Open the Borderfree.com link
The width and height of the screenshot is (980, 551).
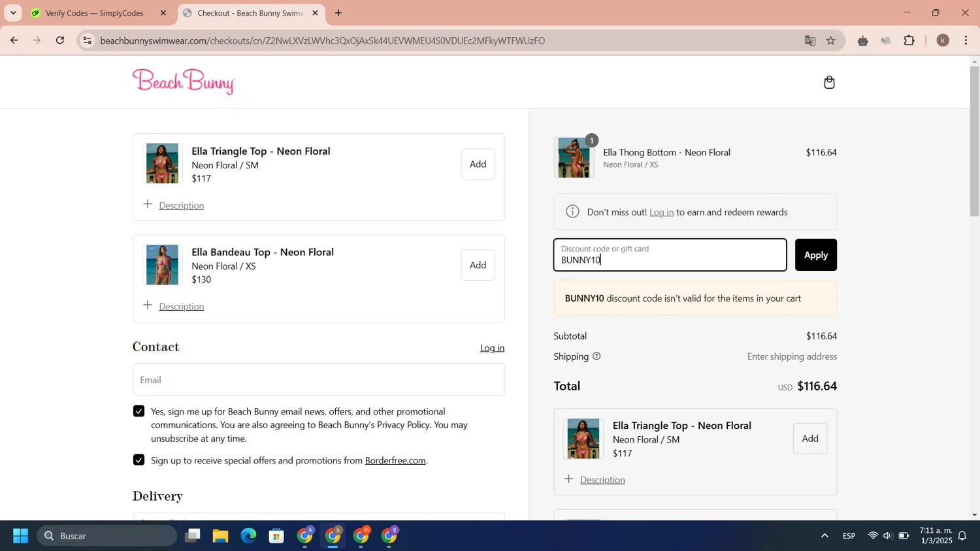click(395, 460)
